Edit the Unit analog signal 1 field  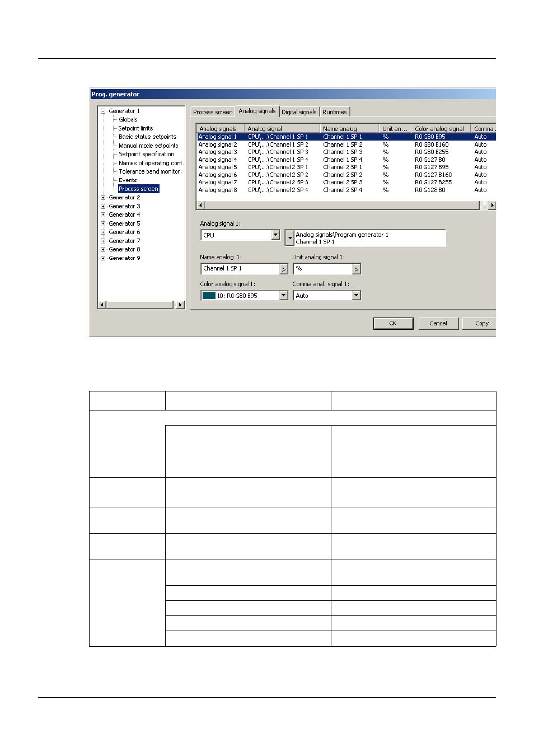tap(323, 269)
